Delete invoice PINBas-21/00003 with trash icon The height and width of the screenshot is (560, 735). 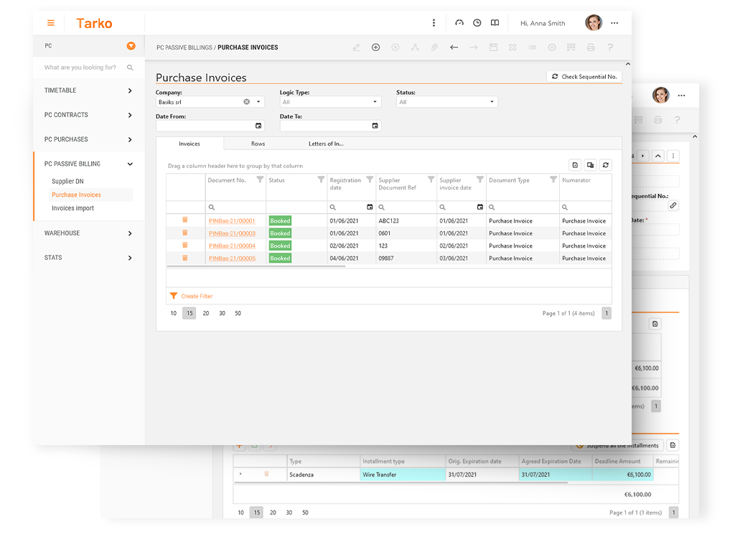[x=184, y=233]
